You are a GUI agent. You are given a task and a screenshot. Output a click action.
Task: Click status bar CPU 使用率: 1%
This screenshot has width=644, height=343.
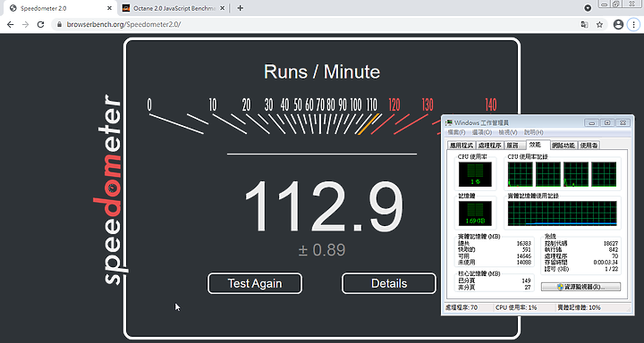pos(516,307)
